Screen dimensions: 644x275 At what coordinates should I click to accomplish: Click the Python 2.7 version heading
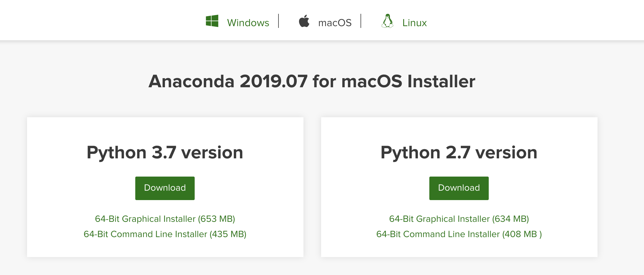(x=459, y=152)
